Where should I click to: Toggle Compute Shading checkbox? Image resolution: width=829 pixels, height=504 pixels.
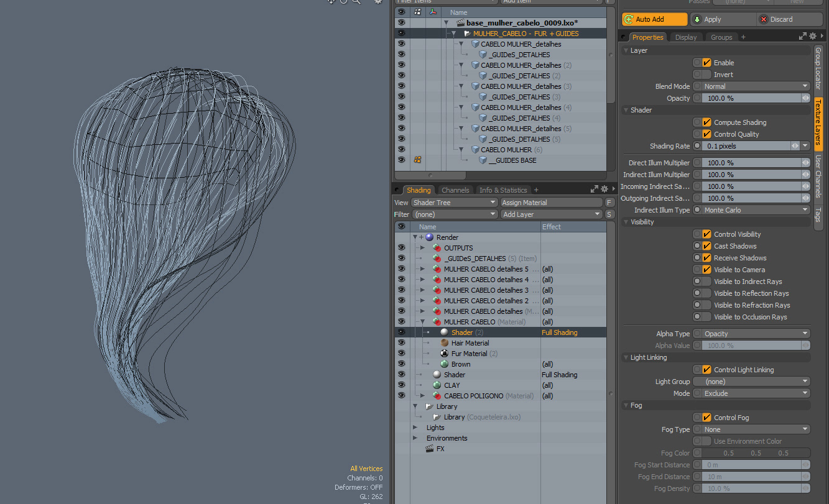[706, 122]
